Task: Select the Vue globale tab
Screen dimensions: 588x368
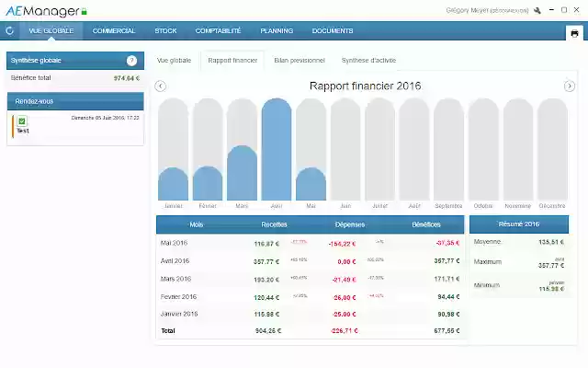Action: pyautogui.click(x=175, y=60)
